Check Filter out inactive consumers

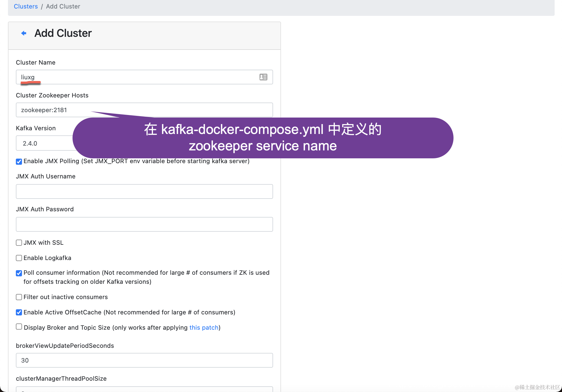click(19, 297)
